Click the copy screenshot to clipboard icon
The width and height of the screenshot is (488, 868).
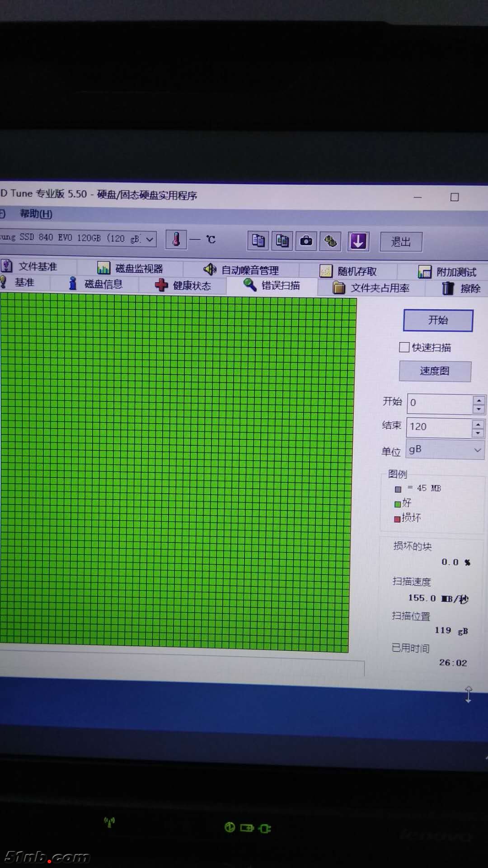point(282,241)
